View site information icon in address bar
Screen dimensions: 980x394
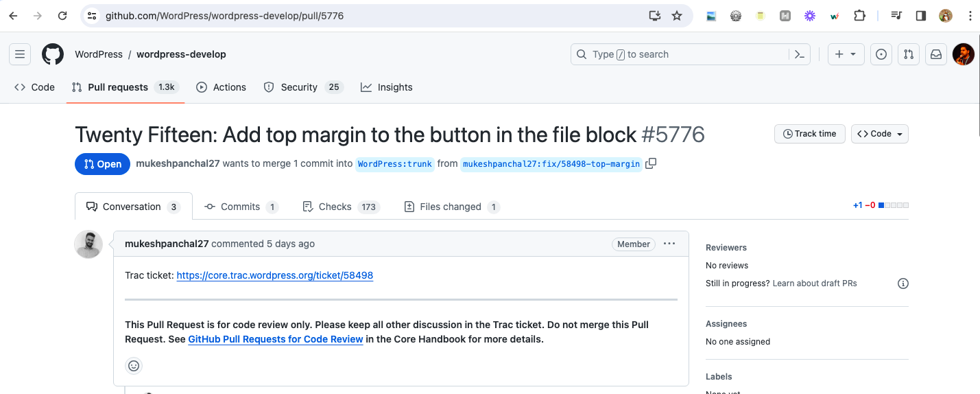[x=92, y=16]
